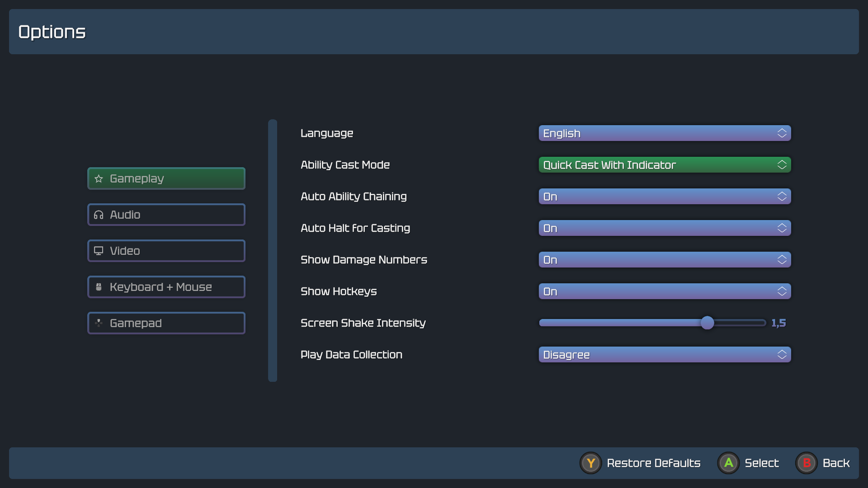Click the headphones icon beside Audio

99,215
